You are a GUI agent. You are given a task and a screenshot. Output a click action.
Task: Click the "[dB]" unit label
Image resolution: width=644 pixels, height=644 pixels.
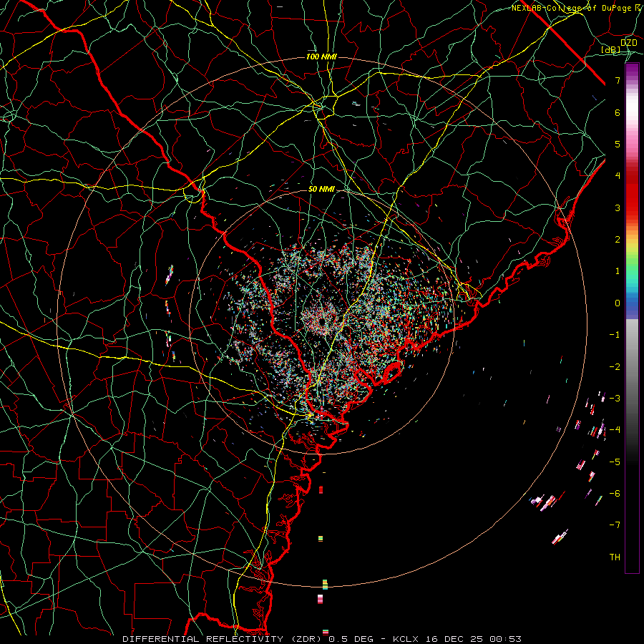(x=611, y=50)
